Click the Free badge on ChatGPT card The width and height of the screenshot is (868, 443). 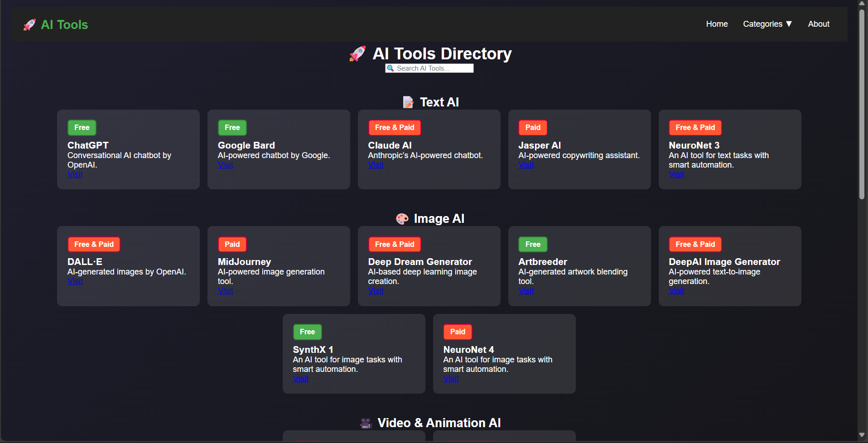[x=82, y=128]
